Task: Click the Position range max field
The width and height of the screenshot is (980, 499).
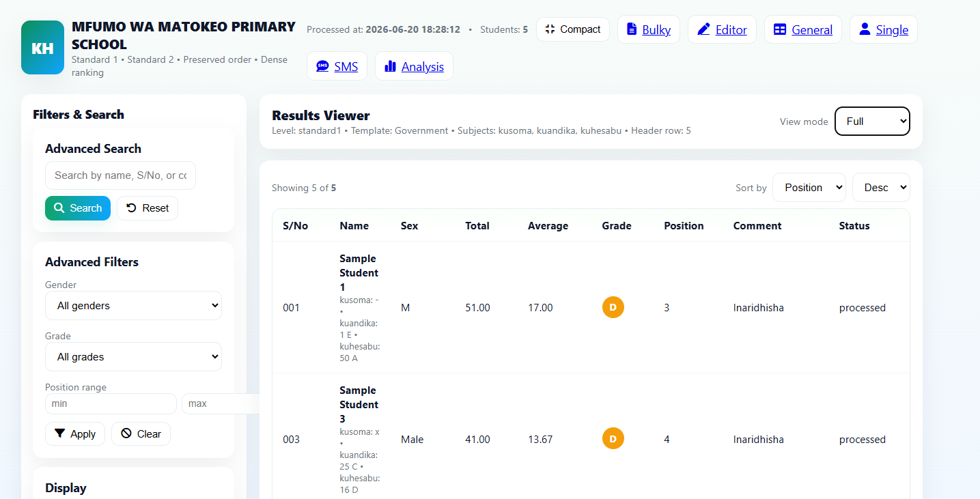Action: click(221, 403)
